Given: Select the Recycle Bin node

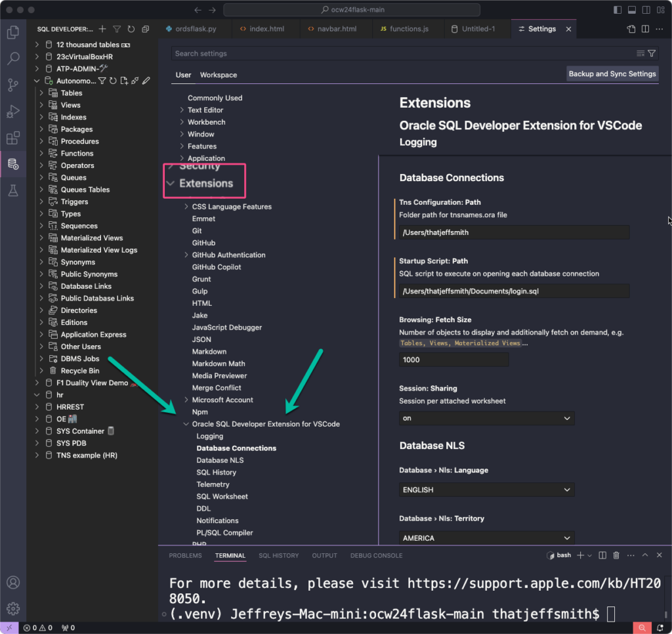Looking at the screenshot, I should pyautogui.click(x=79, y=371).
